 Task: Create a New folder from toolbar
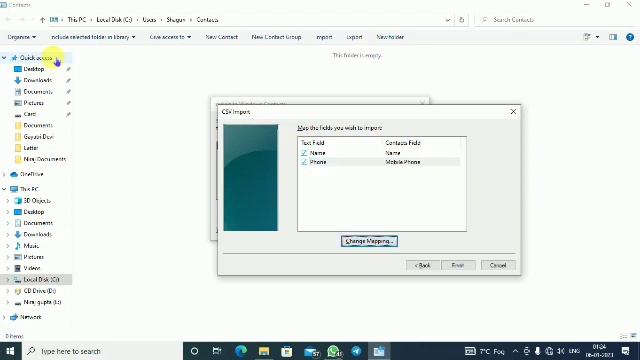coord(390,37)
